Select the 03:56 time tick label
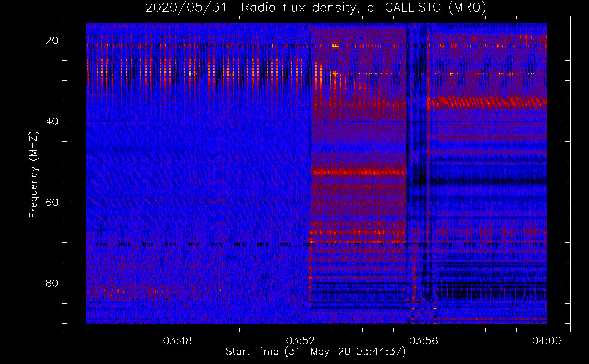 pos(423,341)
